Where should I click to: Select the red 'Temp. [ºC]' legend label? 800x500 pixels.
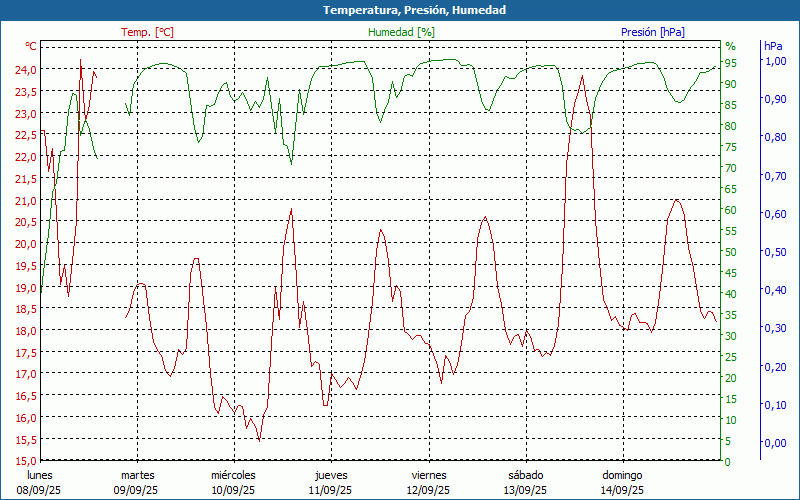coord(147,32)
